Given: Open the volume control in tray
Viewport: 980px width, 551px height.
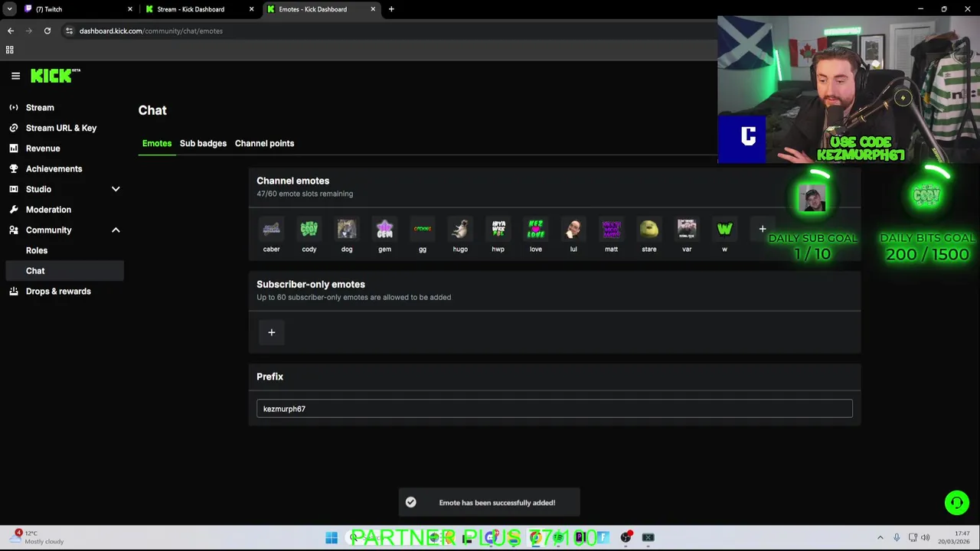Looking at the screenshot, I should point(925,538).
